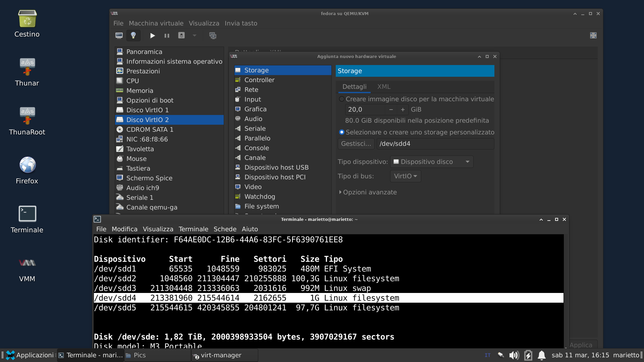Select CDROM SATA 1 device

click(x=169, y=129)
